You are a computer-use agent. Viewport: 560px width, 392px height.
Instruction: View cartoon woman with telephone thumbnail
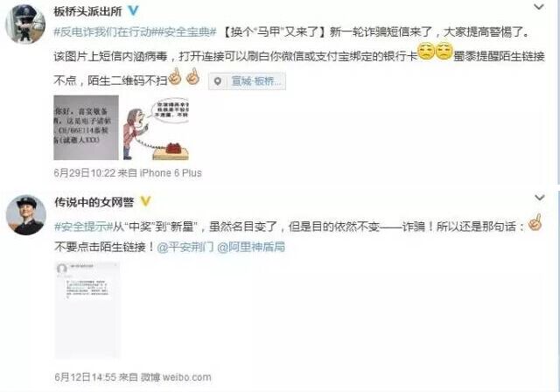tap(156, 128)
